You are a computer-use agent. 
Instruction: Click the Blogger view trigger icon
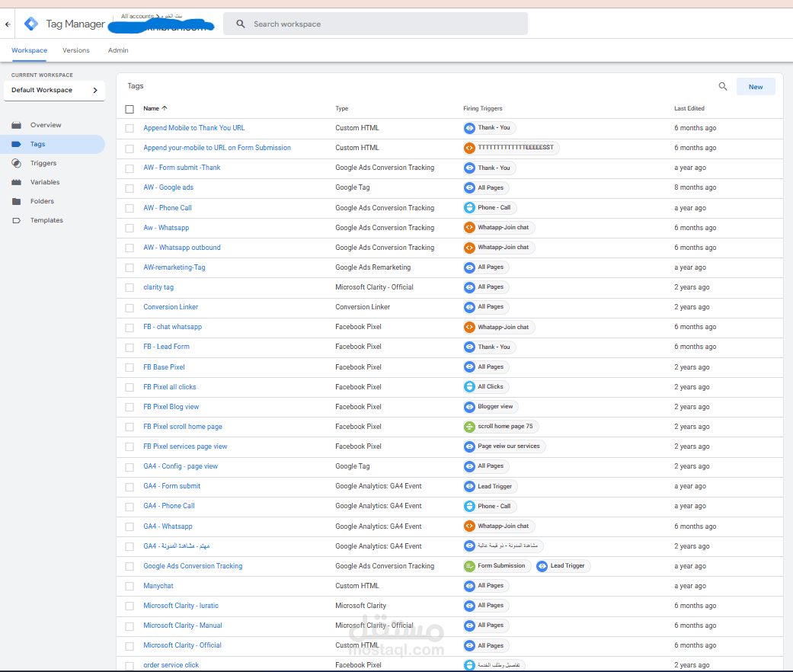(x=469, y=407)
